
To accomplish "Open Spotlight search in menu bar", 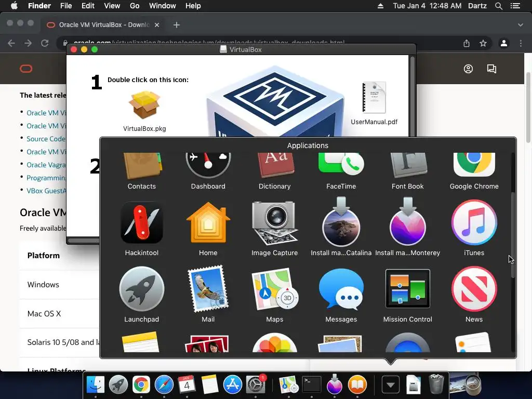I will click(498, 6).
